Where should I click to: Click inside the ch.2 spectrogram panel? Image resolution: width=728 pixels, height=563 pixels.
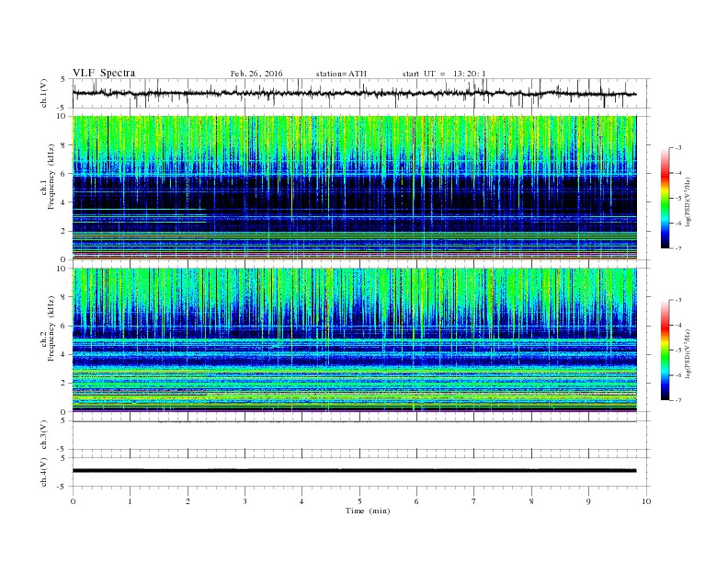pos(355,340)
